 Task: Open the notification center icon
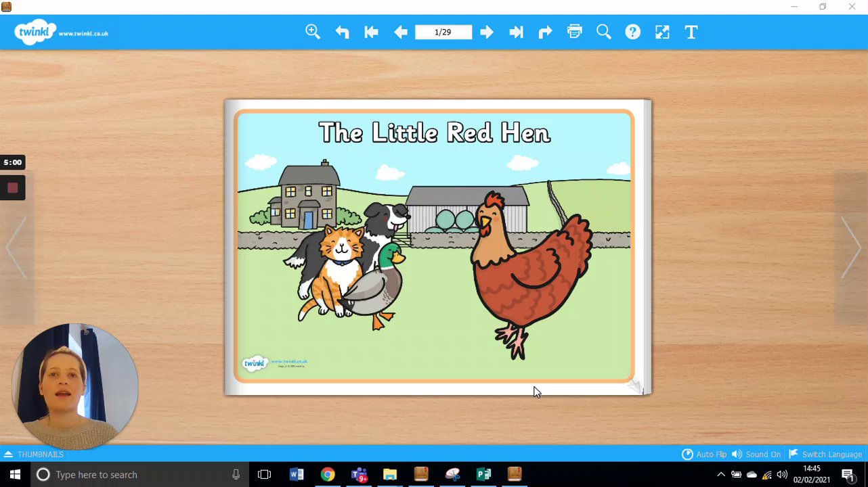[x=848, y=475]
